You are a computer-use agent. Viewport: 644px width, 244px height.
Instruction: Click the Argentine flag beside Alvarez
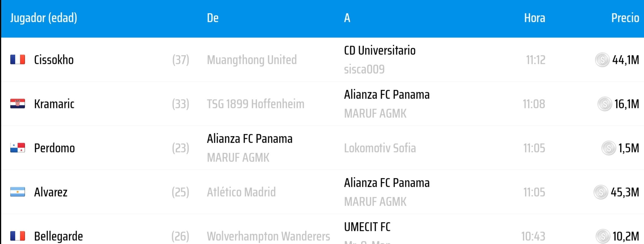(18, 192)
